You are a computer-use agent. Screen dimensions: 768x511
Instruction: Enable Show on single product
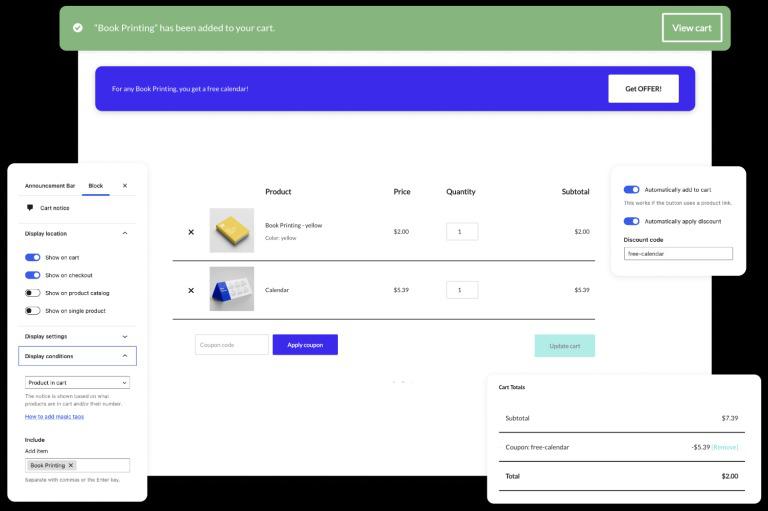point(32,311)
